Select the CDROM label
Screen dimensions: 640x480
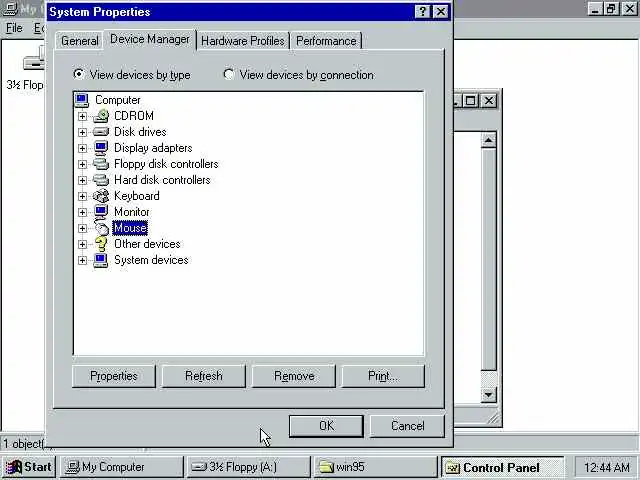click(134, 116)
